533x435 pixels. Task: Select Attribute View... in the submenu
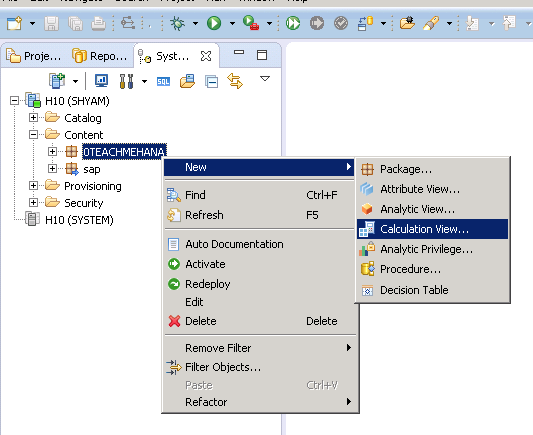click(x=433, y=189)
